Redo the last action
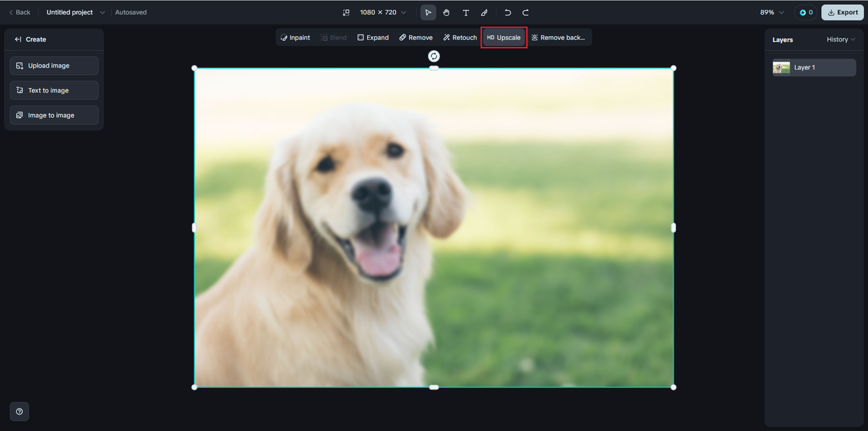The height and width of the screenshot is (431, 868). click(x=526, y=12)
